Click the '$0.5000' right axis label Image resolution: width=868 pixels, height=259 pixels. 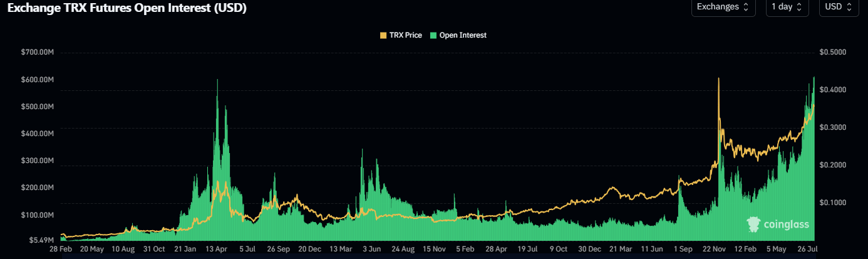point(832,52)
